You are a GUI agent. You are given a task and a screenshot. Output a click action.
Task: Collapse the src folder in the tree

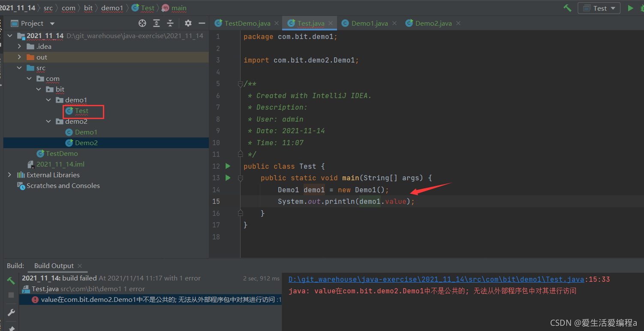click(x=19, y=68)
